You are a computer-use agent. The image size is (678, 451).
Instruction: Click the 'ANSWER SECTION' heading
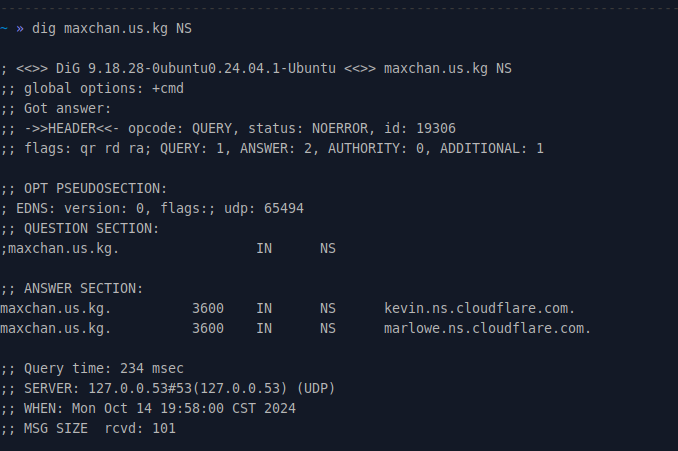83,288
